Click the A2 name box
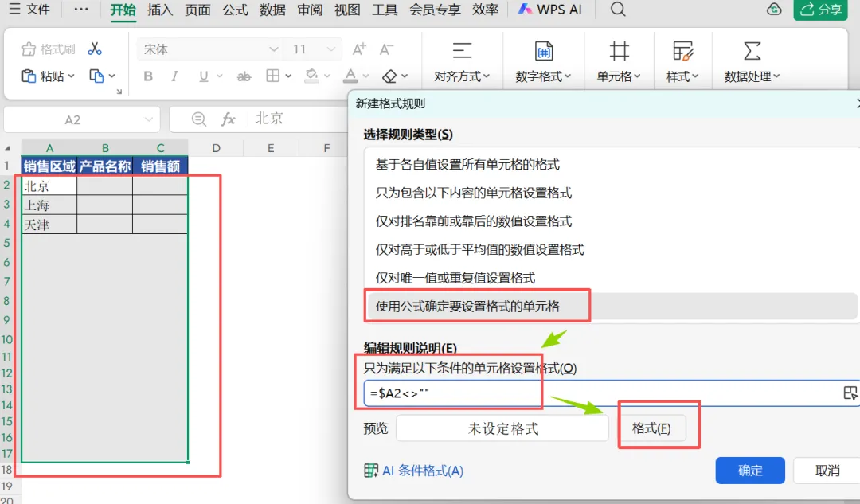Screen dimensions: 860x504 (x=82, y=119)
